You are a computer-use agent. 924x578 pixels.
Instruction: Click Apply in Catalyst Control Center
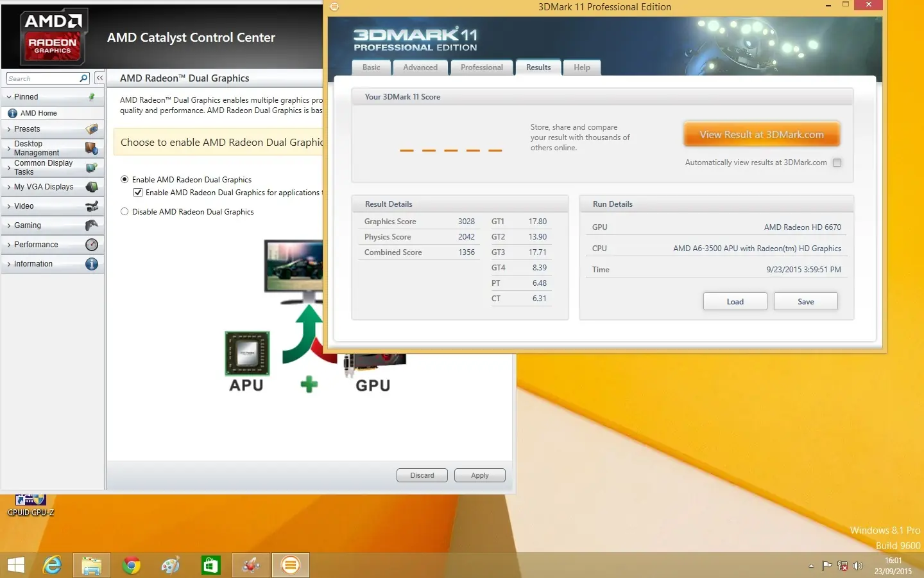tap(480, 476)
